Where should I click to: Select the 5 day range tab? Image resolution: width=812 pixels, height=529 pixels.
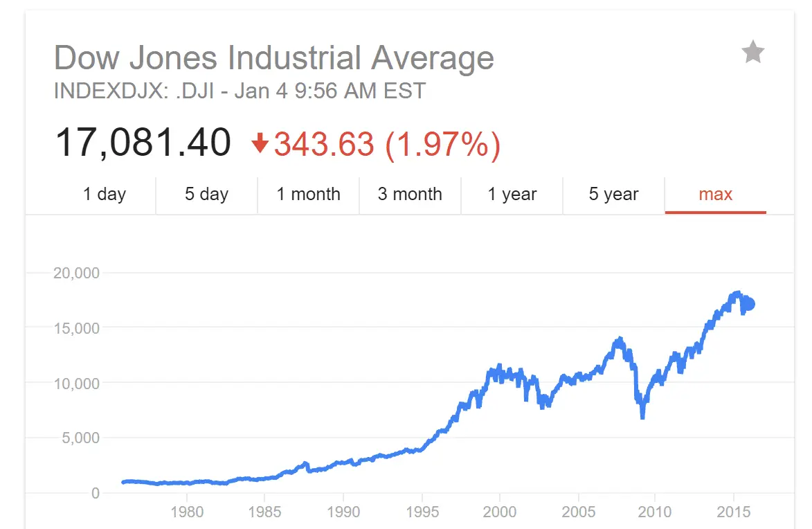[206, 195]
